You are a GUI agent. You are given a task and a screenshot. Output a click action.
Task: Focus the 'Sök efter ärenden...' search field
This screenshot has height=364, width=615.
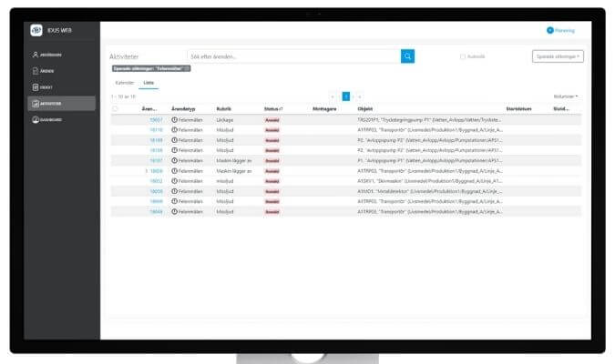pyautogui.click(x=293, y=56)
